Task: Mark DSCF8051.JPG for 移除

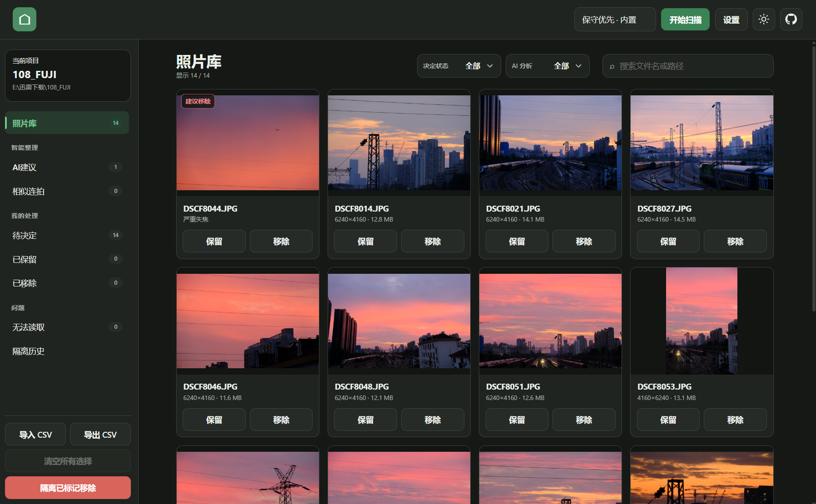Action: (584, 420)
